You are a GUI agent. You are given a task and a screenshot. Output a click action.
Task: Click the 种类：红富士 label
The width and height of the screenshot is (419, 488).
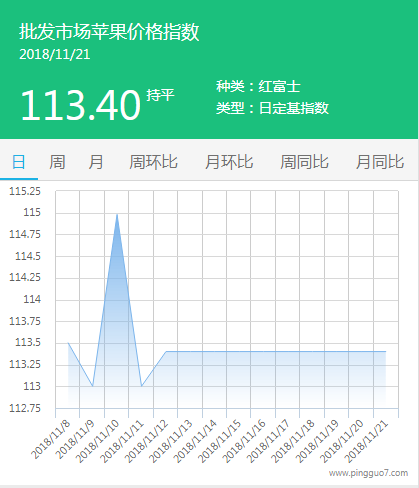(258, 87)
